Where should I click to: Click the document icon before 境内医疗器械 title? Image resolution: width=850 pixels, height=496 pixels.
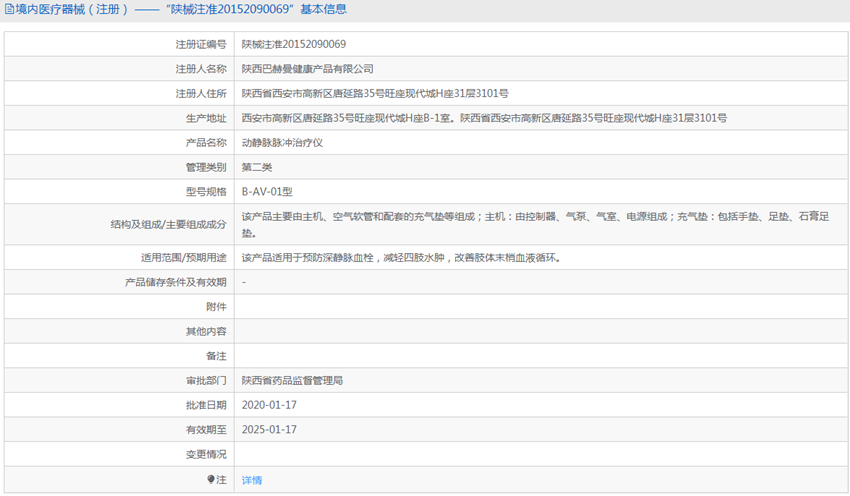(8, 9)
